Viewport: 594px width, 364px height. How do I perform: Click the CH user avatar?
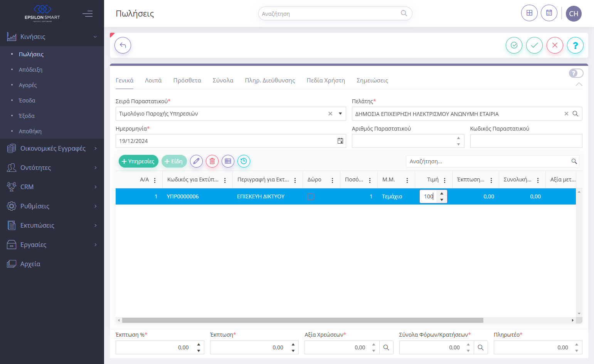[x=574, y=13]
